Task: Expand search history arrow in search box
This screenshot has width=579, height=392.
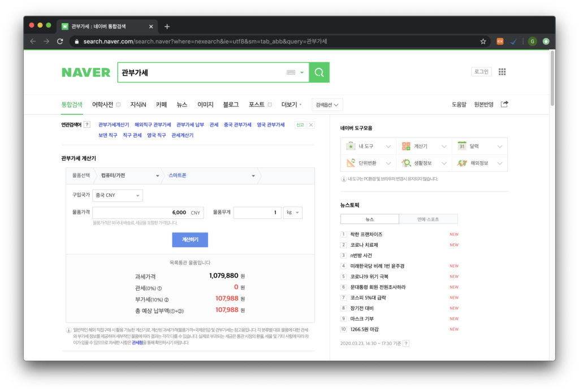Action: (x=302, y=72)
